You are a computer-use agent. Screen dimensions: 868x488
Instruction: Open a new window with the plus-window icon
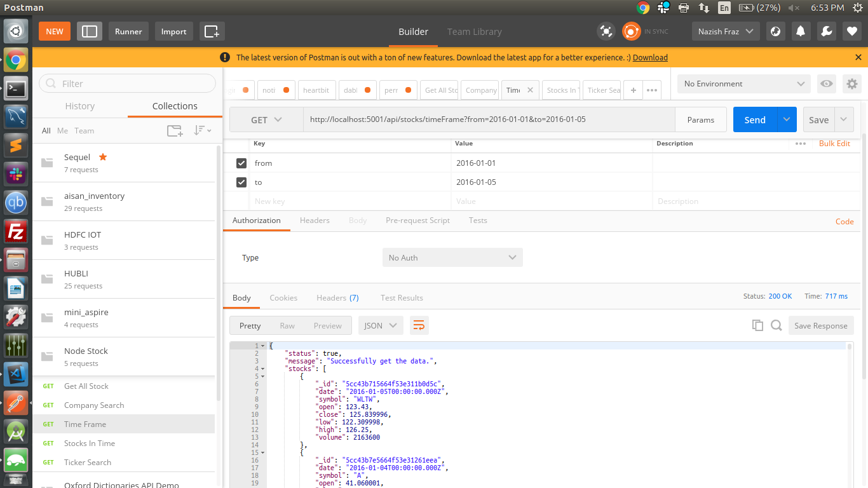coord(212,31)
